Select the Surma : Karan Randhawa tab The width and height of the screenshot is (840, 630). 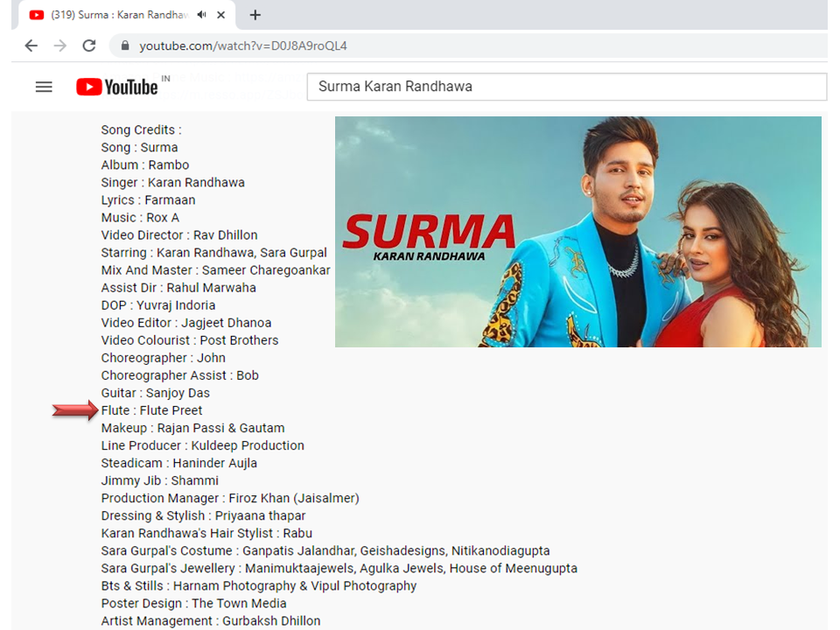118,15
